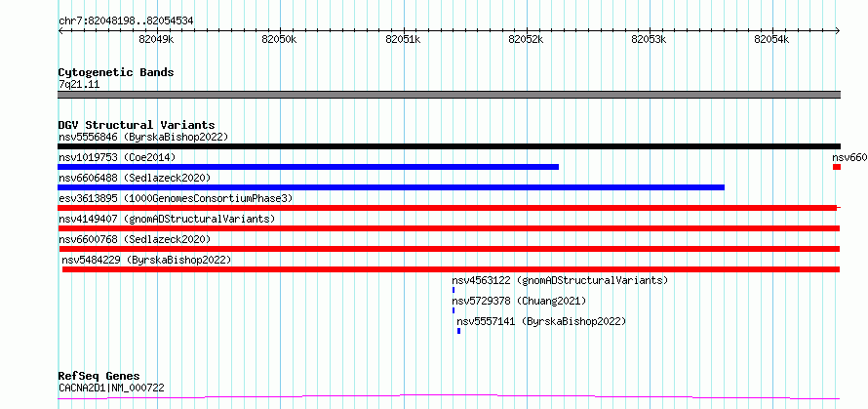Viewport: 868px width, 409px height.
Task: Click the red nsv4149407 variant bar
Action: pyautogui.click(x=449, y=228)
